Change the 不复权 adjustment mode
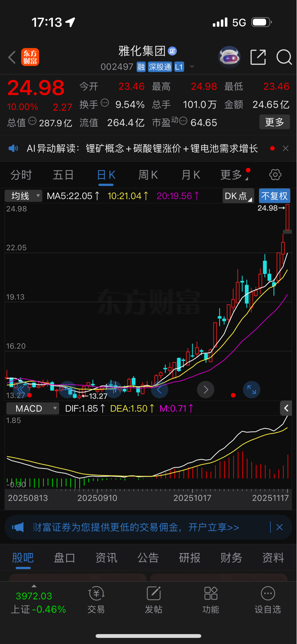The image size is (297, 644). (275, 196)
